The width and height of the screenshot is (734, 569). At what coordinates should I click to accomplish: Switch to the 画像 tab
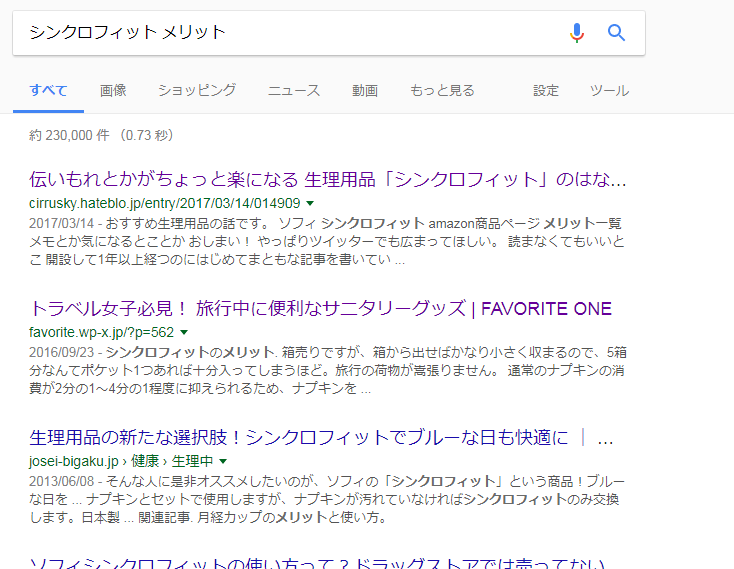tap(113, 90)
